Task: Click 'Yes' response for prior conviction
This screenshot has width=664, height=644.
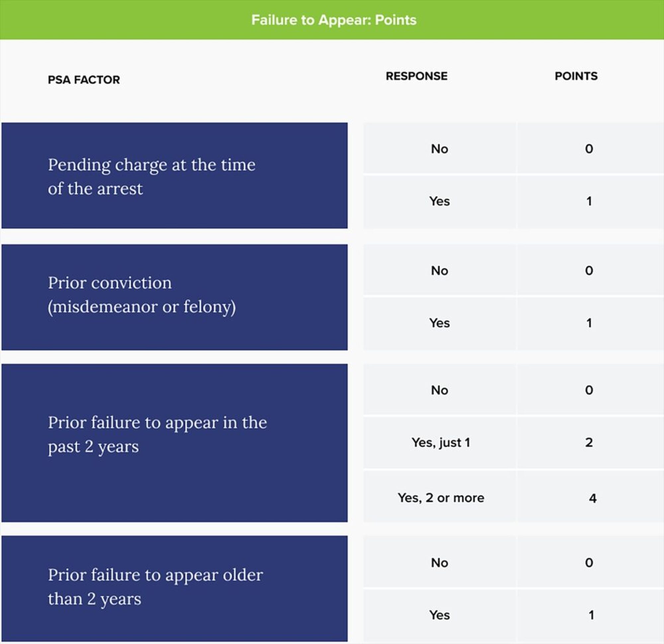Action: (439, 323)
